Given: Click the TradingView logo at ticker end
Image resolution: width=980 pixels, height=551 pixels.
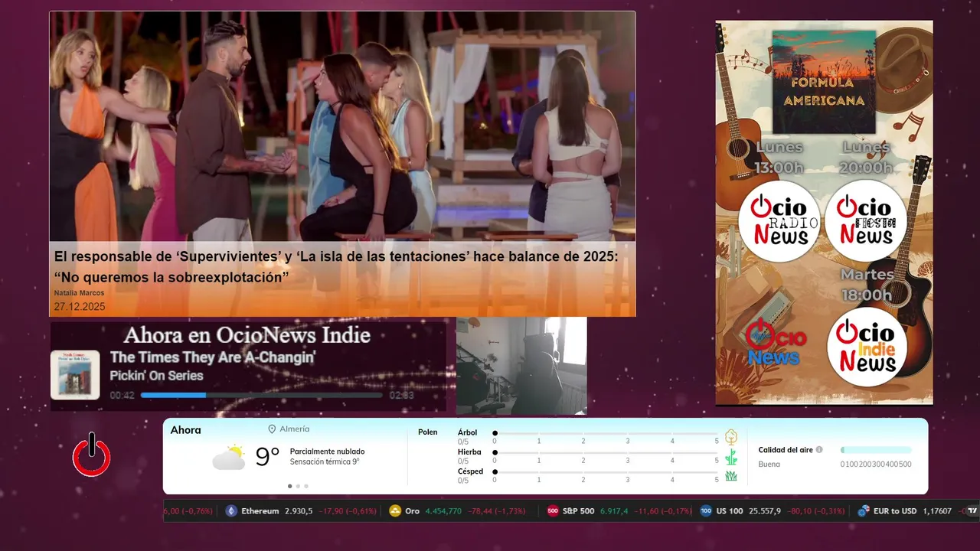Looking at the screenshot, I should (x=972, y=511).
